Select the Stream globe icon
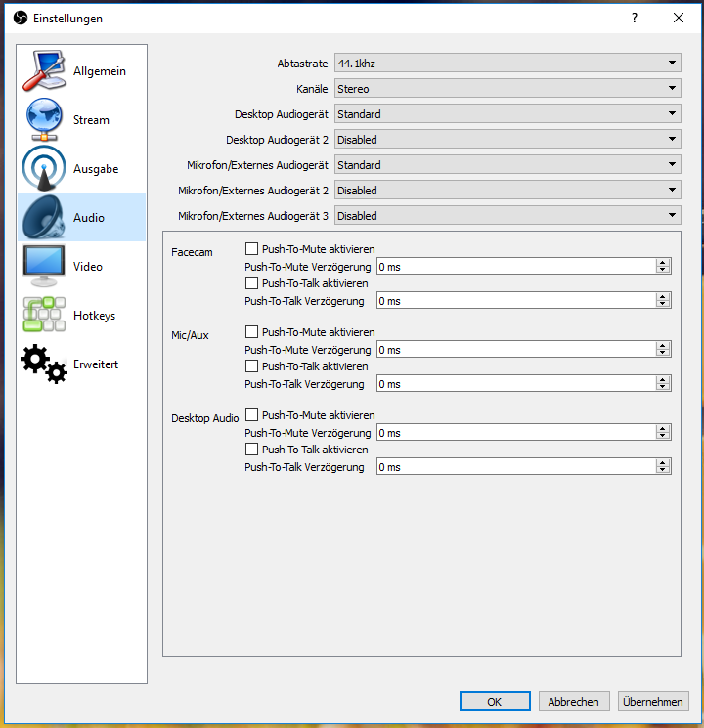 [43, 120]
